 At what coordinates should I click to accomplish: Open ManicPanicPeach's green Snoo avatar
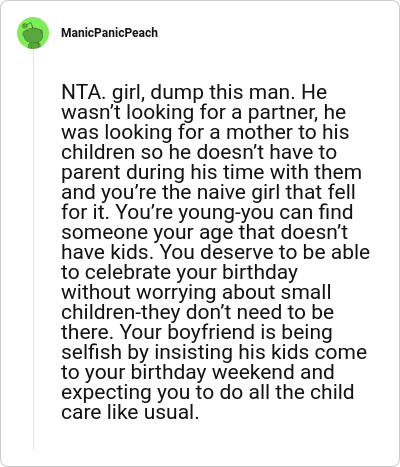(33, 33)
